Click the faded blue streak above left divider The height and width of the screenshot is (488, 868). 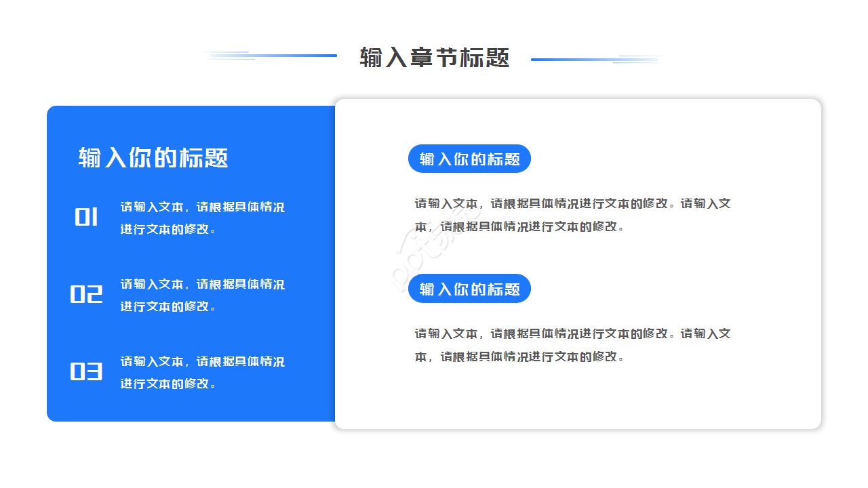[224, 53]
